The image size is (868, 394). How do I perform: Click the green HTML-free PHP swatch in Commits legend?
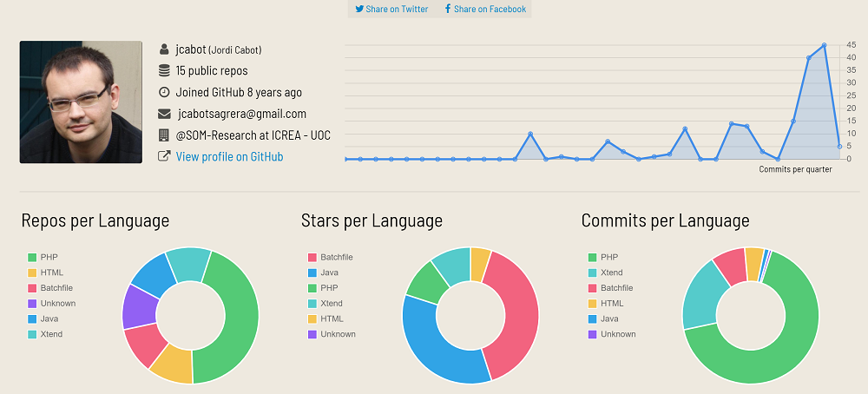[593, 258]
